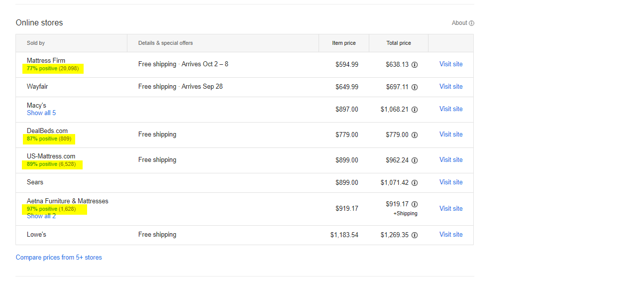This screenshot has height=283, width=644.
Task: Select the Wayfair seller name
Action: click(x=37, y=86)
